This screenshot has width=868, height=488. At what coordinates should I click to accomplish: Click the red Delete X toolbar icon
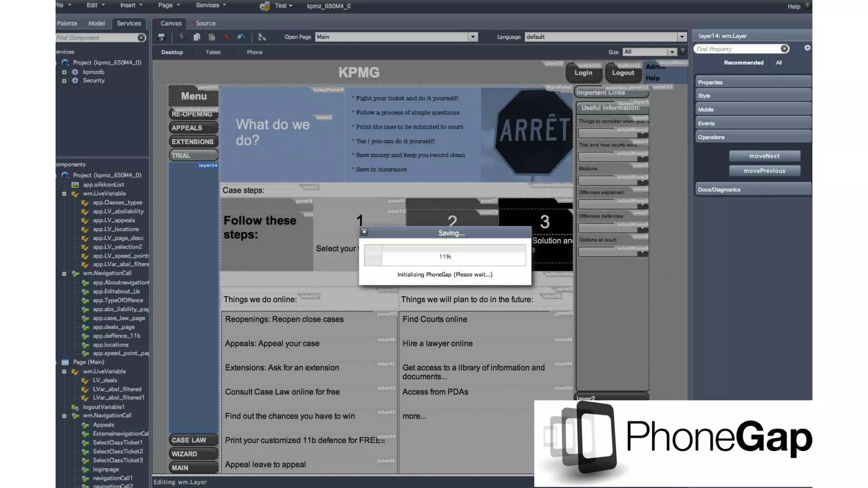pyautogui.click(x=226, y=37)
